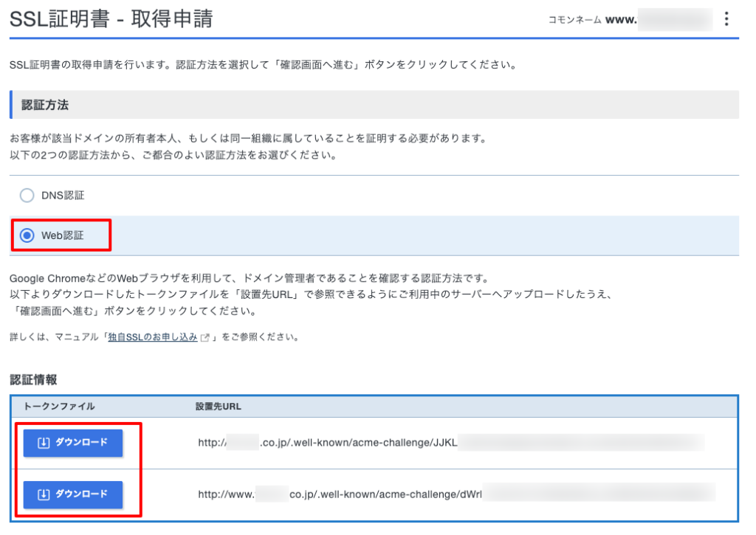Click the DNS認証 label text
This screenshot has height=535, width=756.
(63, 196)
